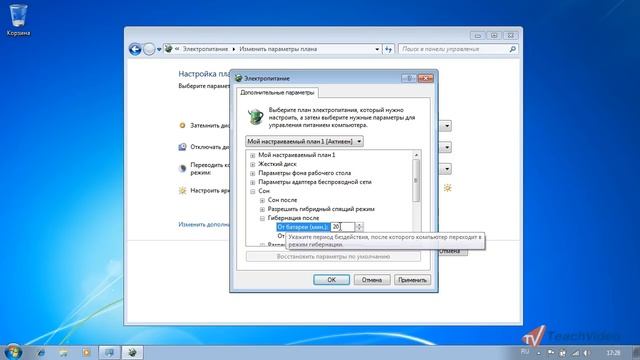The image size is (640, 360).
Task: Open the recent pages dropdown arrow
Action: (x=159, y=49)
